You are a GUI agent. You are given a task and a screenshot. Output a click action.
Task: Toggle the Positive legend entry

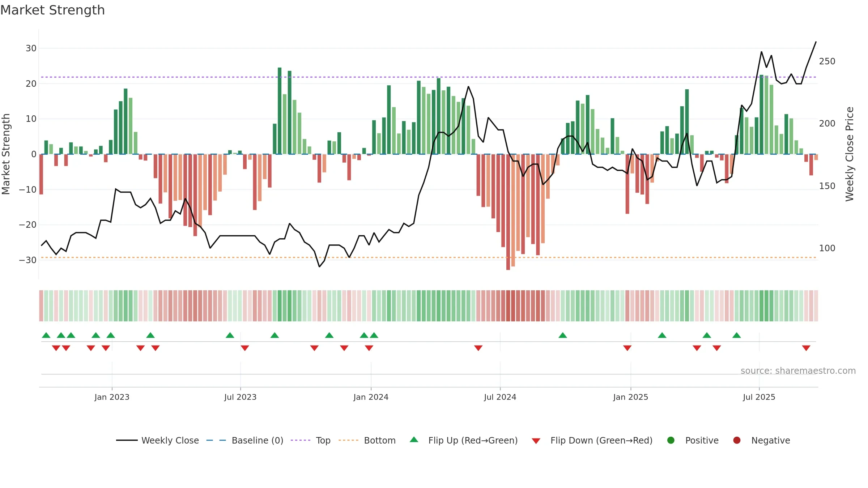tap(693, 440)
